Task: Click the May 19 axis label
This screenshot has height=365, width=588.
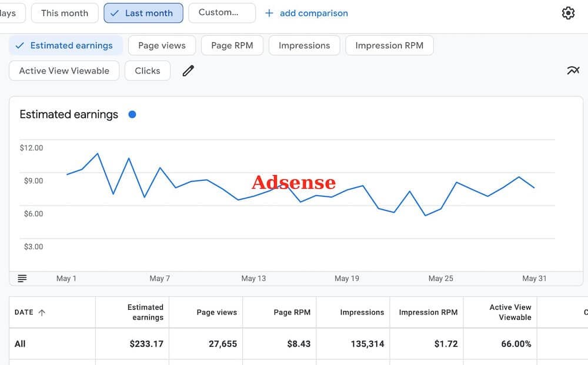Action: 347,279
